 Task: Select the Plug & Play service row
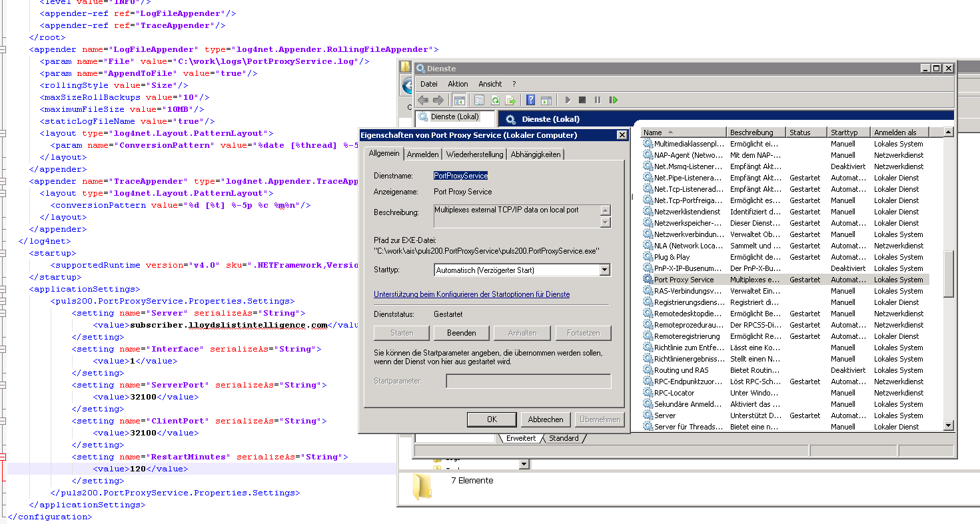coord(672,257)
